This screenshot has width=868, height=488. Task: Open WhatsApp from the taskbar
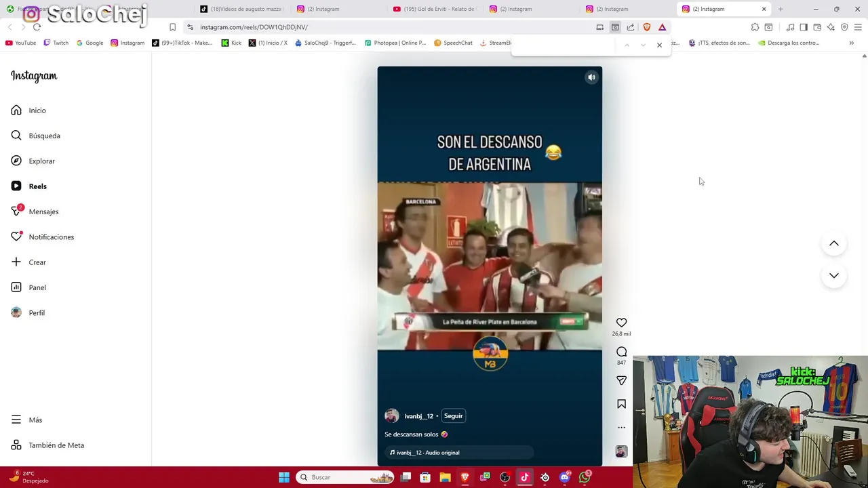(585, 477)
